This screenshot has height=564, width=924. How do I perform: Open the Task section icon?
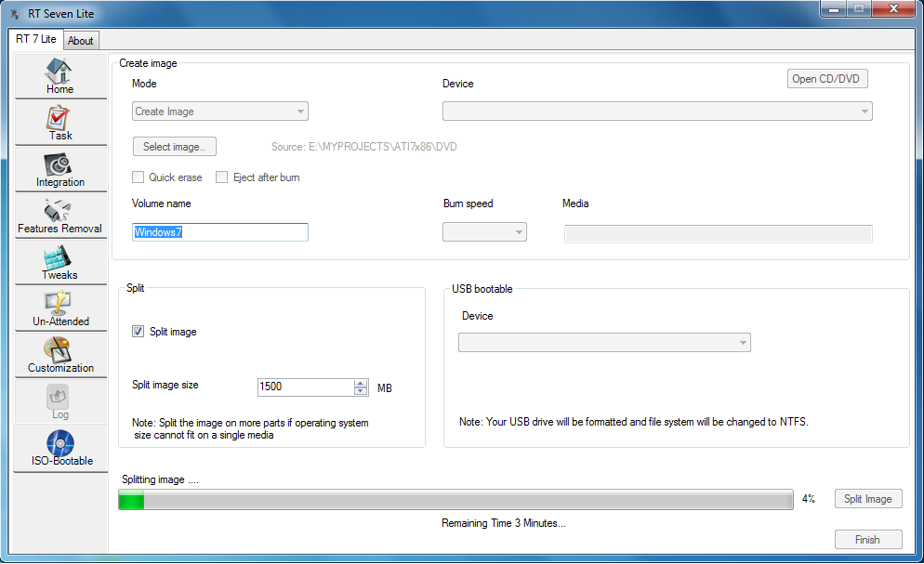click(x=60, y=123)
